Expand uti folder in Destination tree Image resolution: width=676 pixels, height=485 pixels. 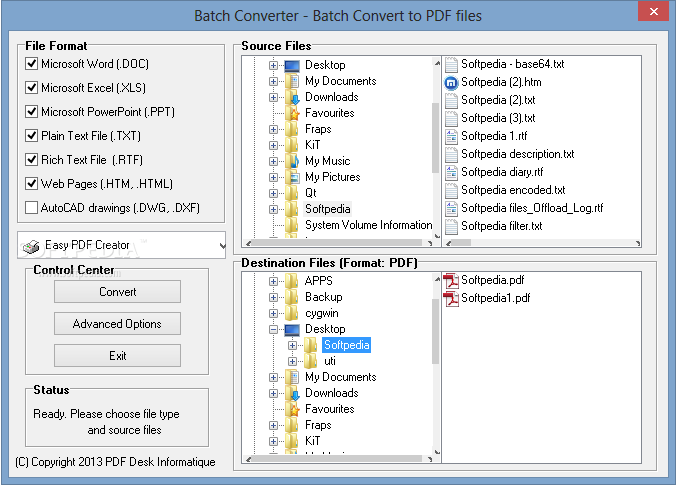pyautogui.click(x=292, y=361)
